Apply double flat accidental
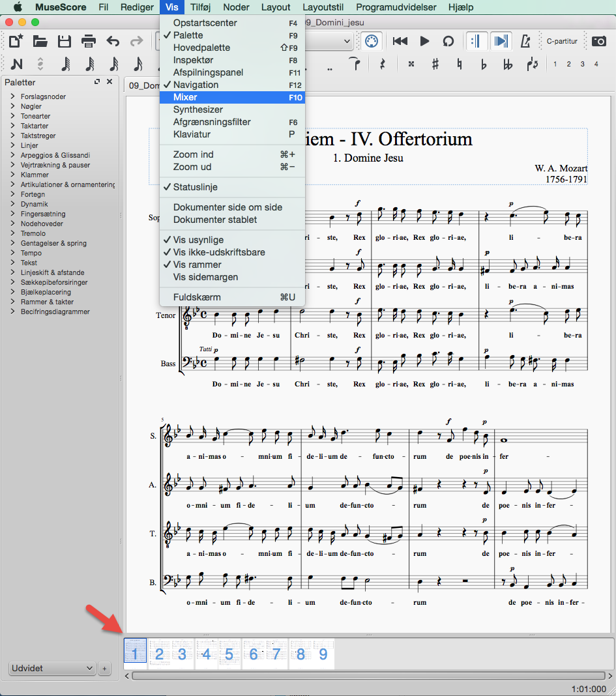This screenshot has width=616, height=696. (x=508, y=65)
